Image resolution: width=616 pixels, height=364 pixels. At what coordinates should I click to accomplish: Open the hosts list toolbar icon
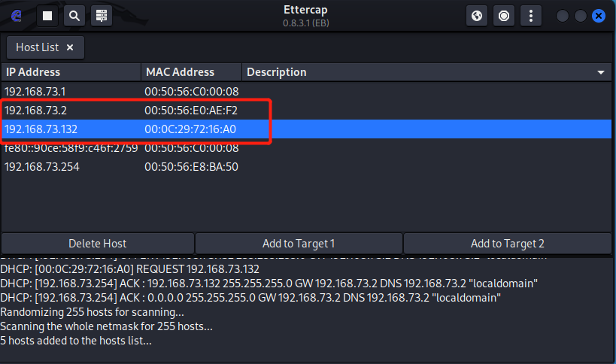point(101,15)
